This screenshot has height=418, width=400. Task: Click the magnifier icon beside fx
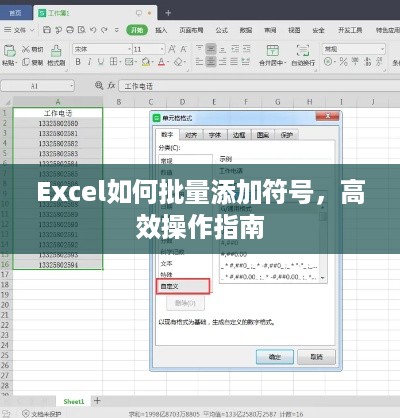tap(99, 86)
